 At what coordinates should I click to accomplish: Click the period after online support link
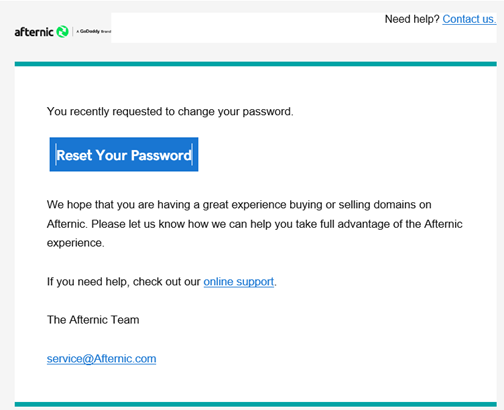pyautogui.click(x=275, y=284)
